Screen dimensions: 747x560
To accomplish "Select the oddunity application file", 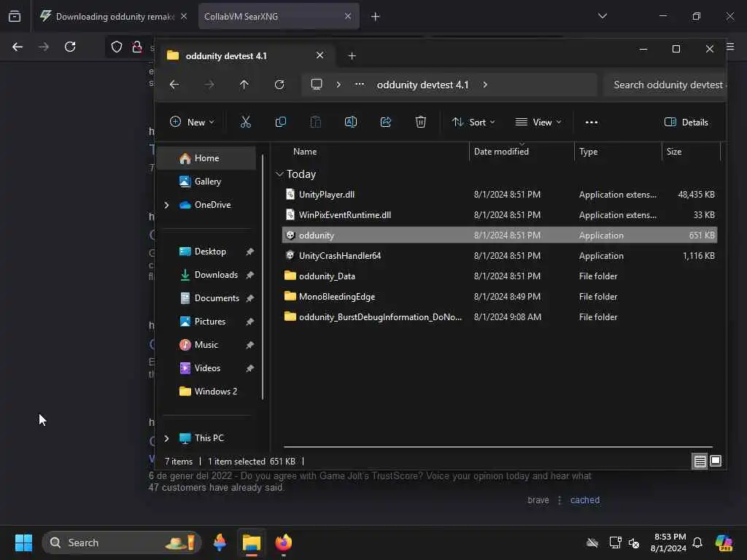I will [499, 236].
